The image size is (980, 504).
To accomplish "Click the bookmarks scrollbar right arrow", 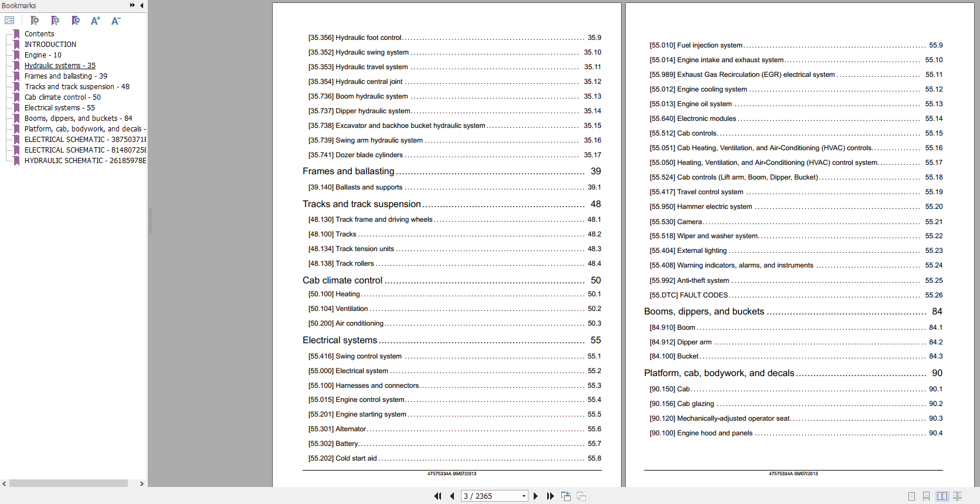I will click(x=141, y=483).
